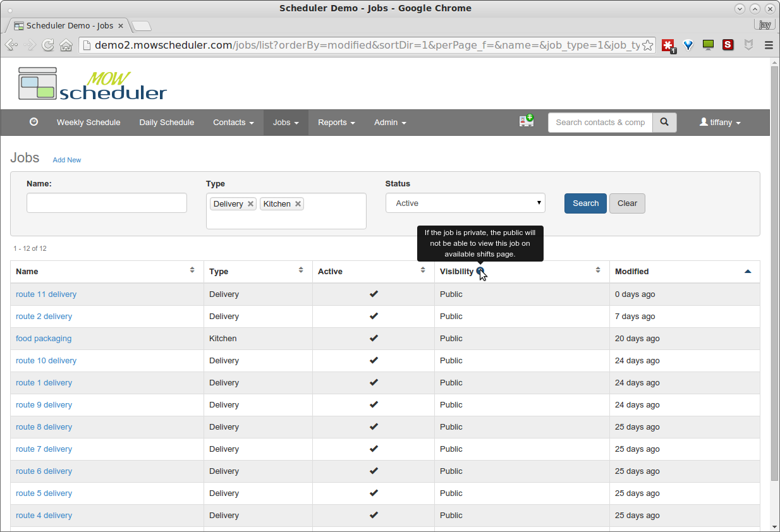Click the add contact card icon
This screenshot has height=532, width=780.
point(526,121)
